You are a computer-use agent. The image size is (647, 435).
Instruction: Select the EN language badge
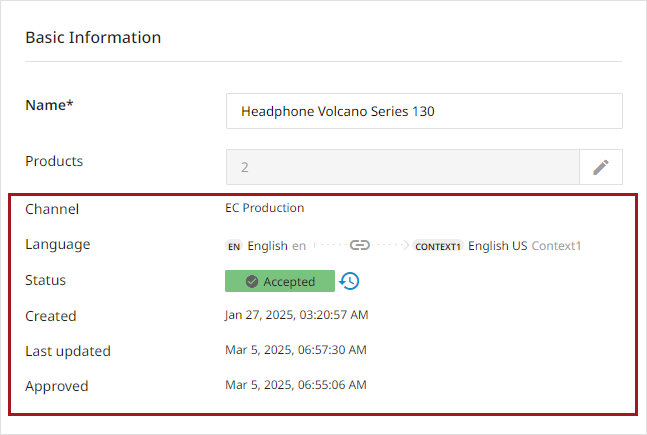[234, 246]
